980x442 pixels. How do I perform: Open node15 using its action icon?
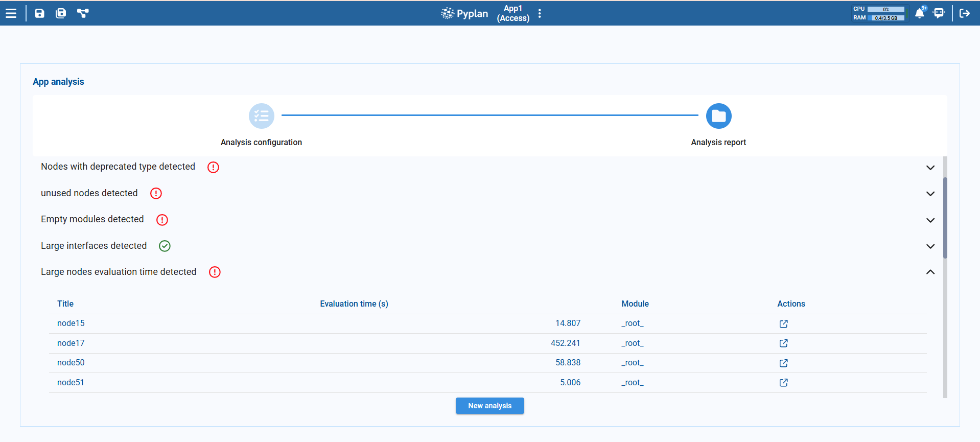tap(783, 324)
